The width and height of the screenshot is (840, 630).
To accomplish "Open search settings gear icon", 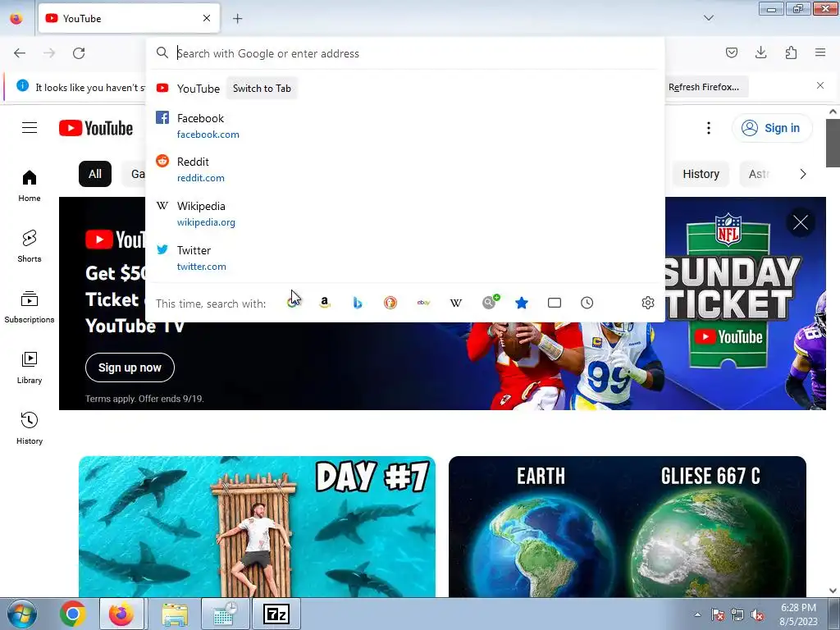I will (648, 304).
